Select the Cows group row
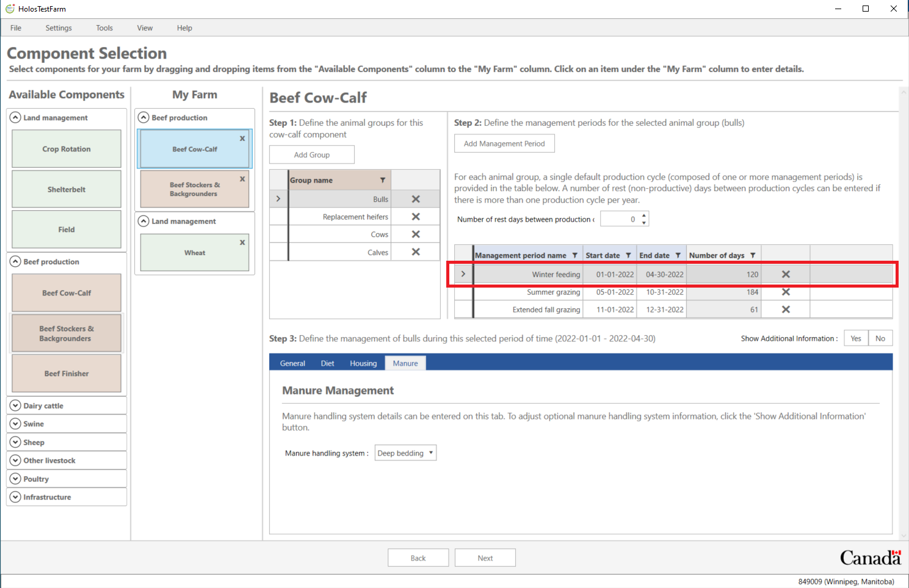909x588 pixels. (x=339, y=234)
